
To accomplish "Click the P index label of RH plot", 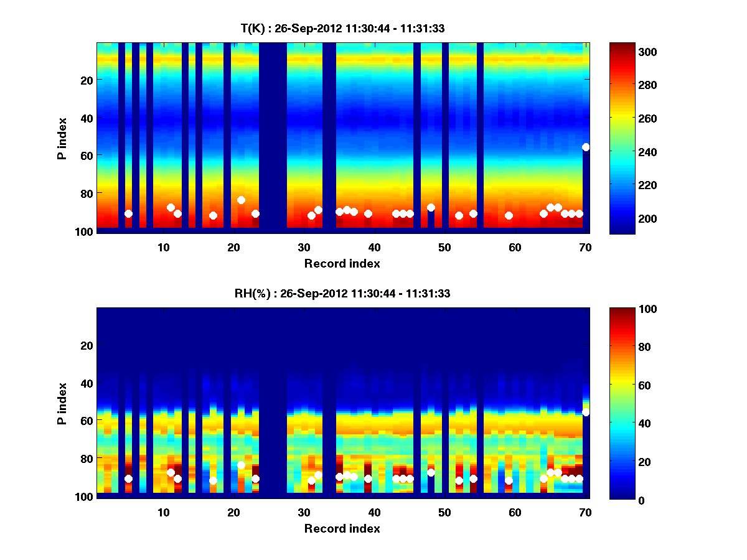I will click(62, 403).
